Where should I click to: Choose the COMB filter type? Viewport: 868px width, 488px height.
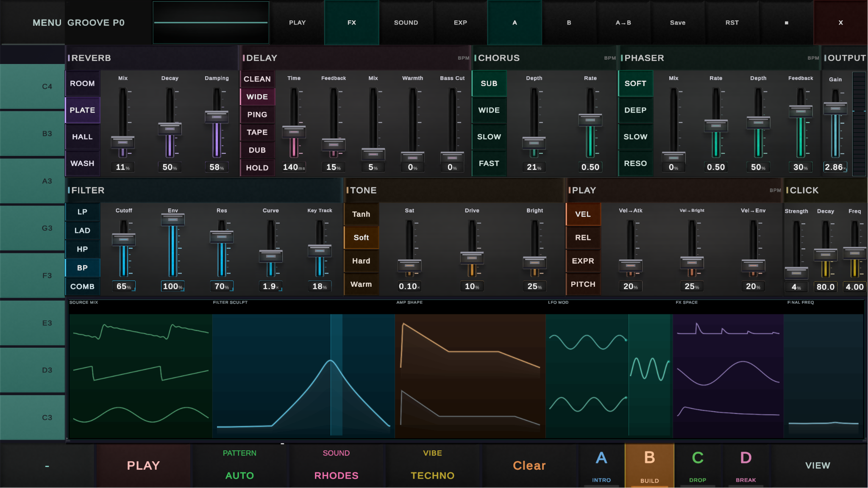82,286
